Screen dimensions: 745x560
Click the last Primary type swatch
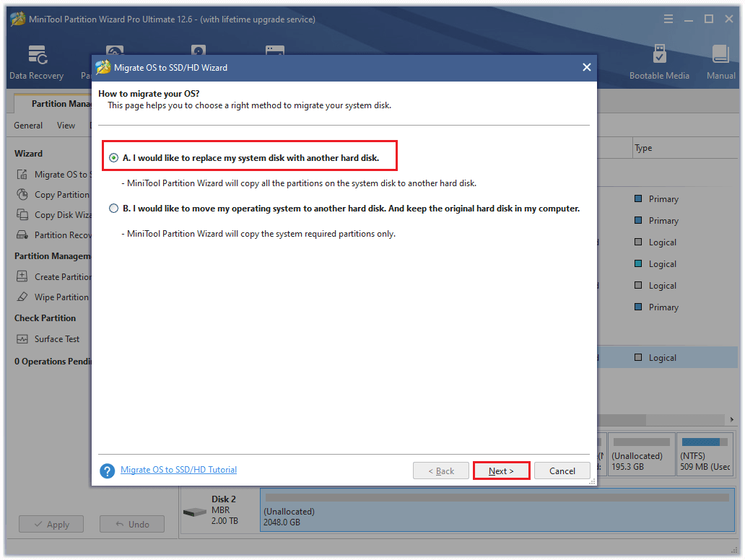pos(639,307)
